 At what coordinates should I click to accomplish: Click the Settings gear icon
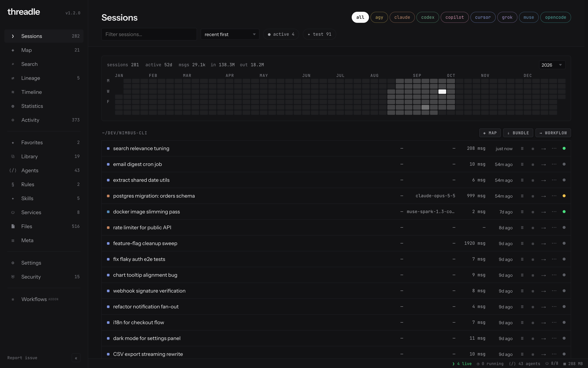click(13, 263)
